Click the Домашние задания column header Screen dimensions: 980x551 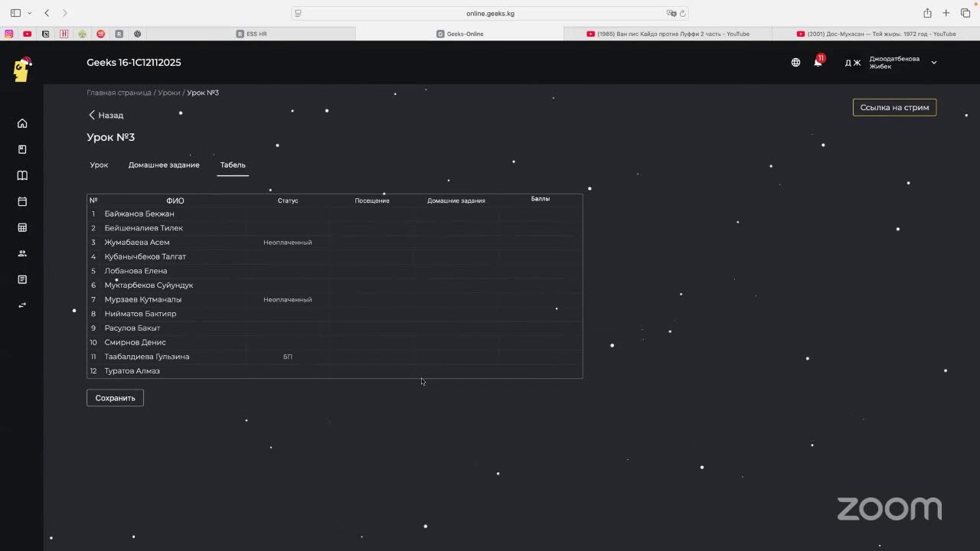(x=456, y=201)
